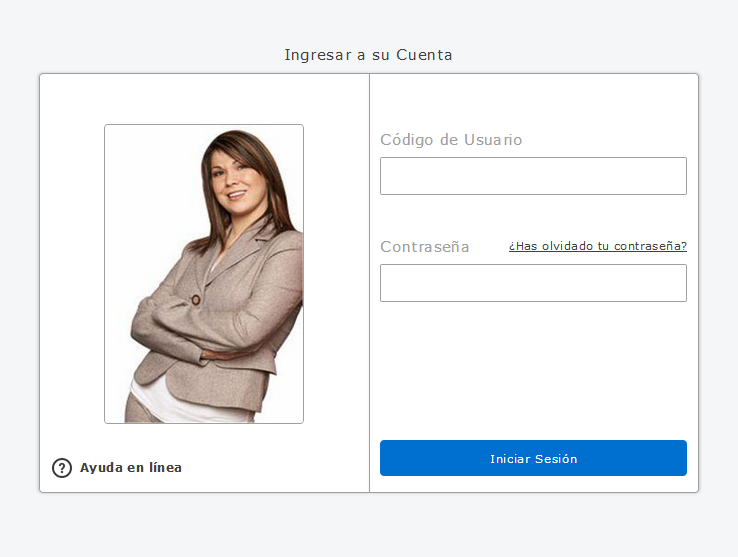Screen dimensions: 738x557
Task: Click the first input box in the form
Action: click(533, 176)
